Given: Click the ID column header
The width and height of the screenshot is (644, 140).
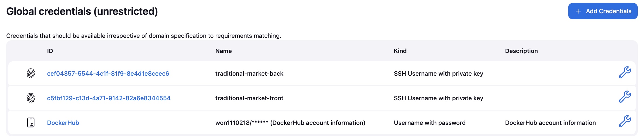Looking at the screenshot, I should tap(50, 51).
